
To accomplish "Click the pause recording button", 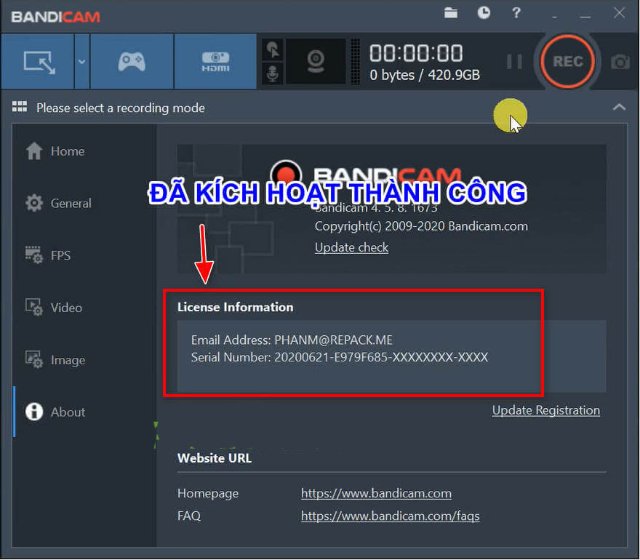I will (514, 62).
